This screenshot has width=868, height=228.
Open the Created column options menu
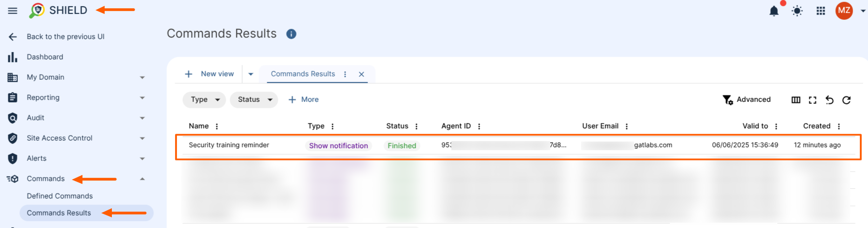pos(839,126)
